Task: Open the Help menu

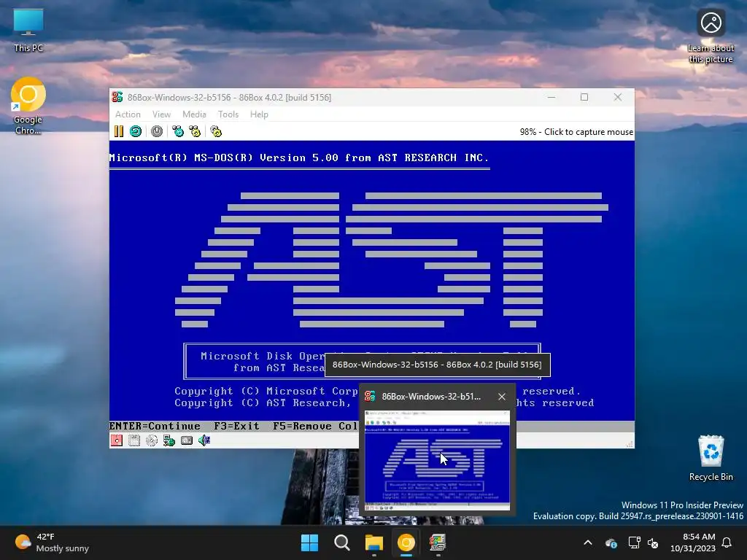Action: click(x=259, y=114)
